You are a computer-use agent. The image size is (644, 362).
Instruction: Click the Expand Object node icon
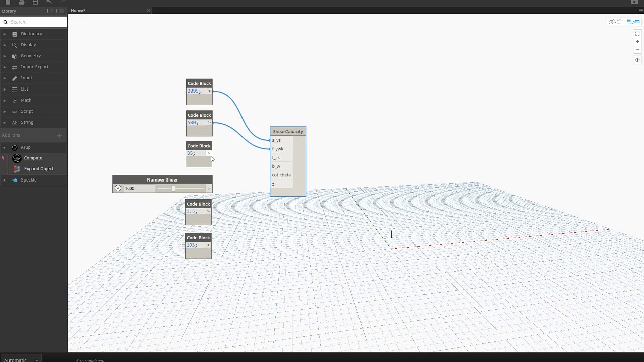click(17, 169)
